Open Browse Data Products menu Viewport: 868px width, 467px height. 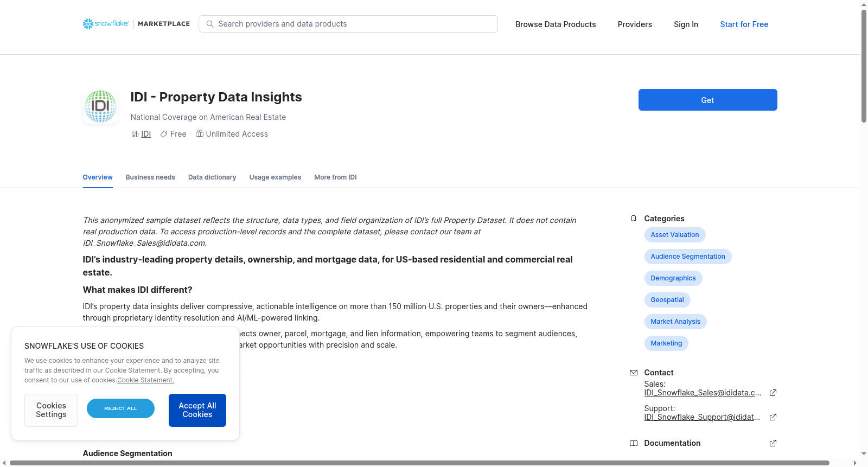pos(556,24)
